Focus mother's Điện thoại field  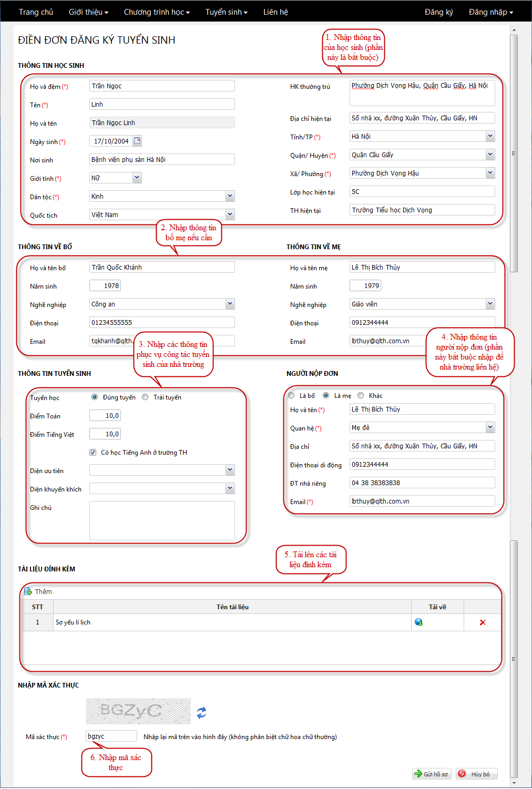click(x=422, y=322)
